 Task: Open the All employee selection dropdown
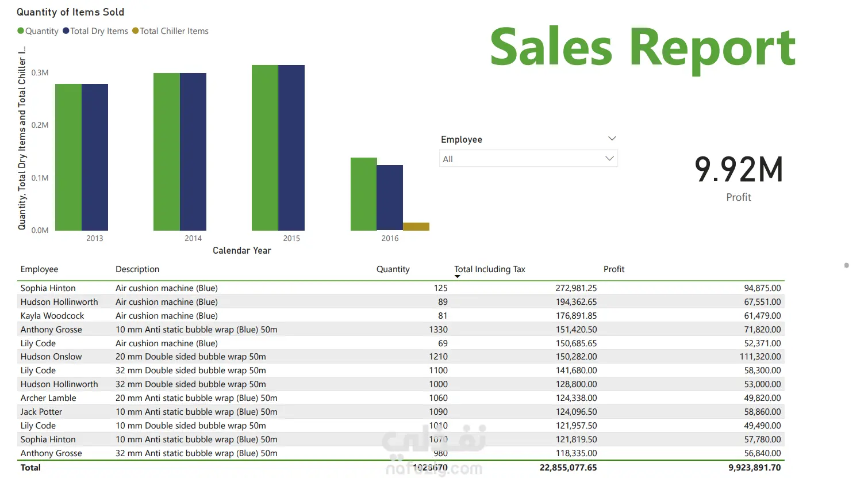point(609,158)
